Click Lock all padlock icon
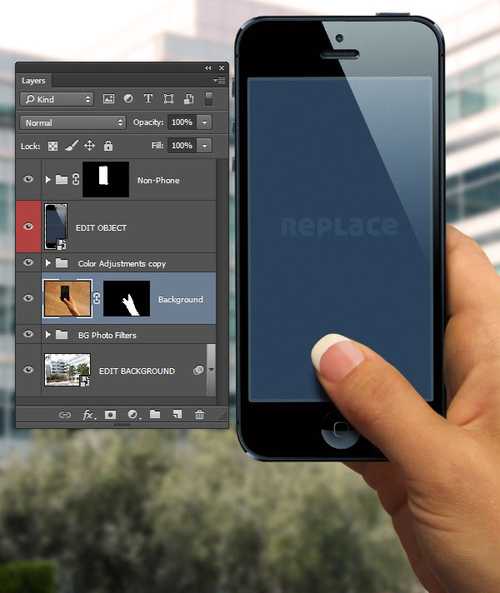This screenshot has height=593, width=500. (108, 146)
